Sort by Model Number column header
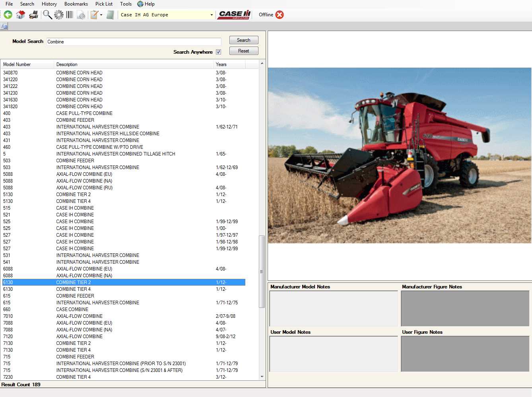 [27, 64]
